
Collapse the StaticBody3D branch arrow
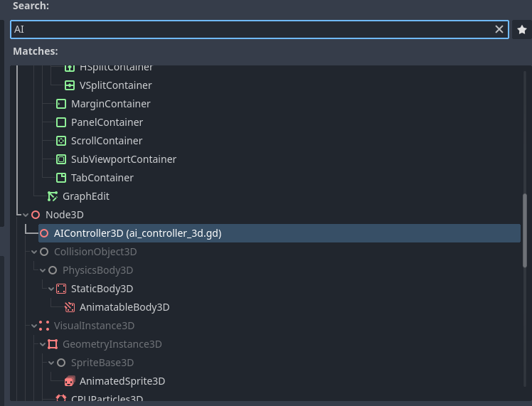[x=51, y=289]
